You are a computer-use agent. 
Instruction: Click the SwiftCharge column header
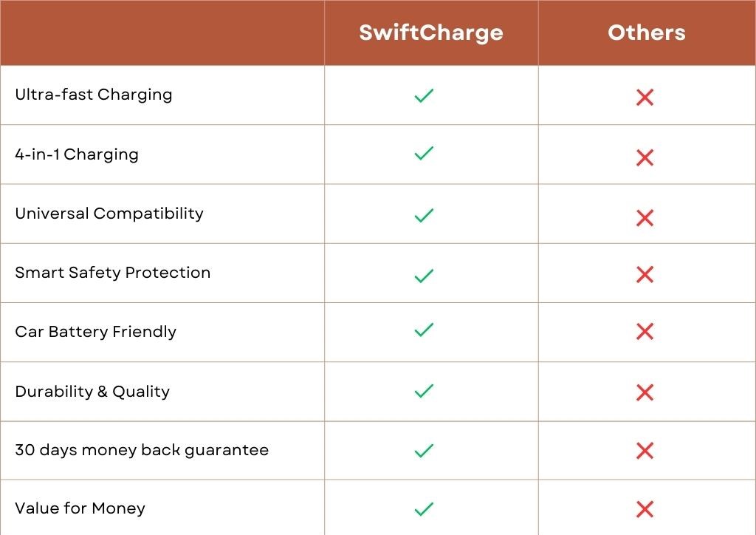tap(431, 33)
